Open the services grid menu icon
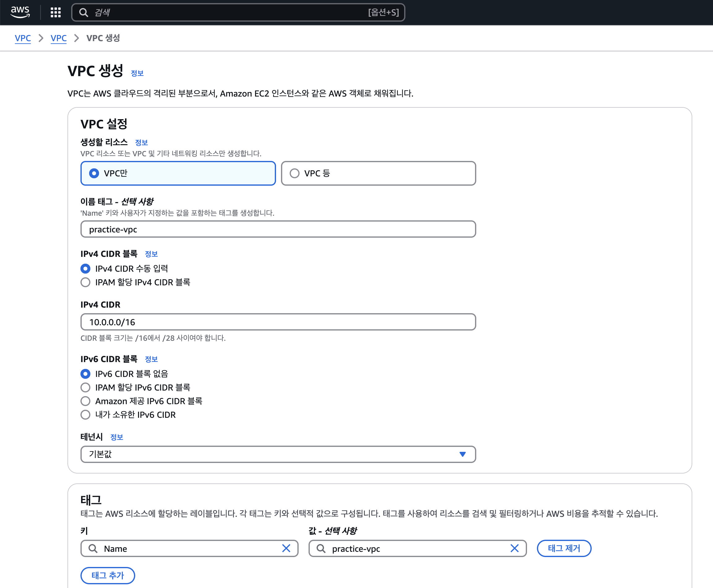 tap(56, 12)
